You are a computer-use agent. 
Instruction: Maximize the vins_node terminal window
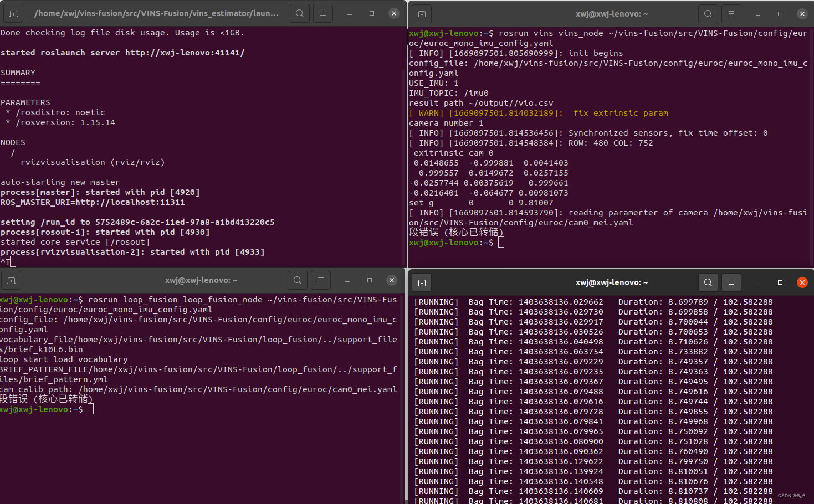click(x=780, y=14)
